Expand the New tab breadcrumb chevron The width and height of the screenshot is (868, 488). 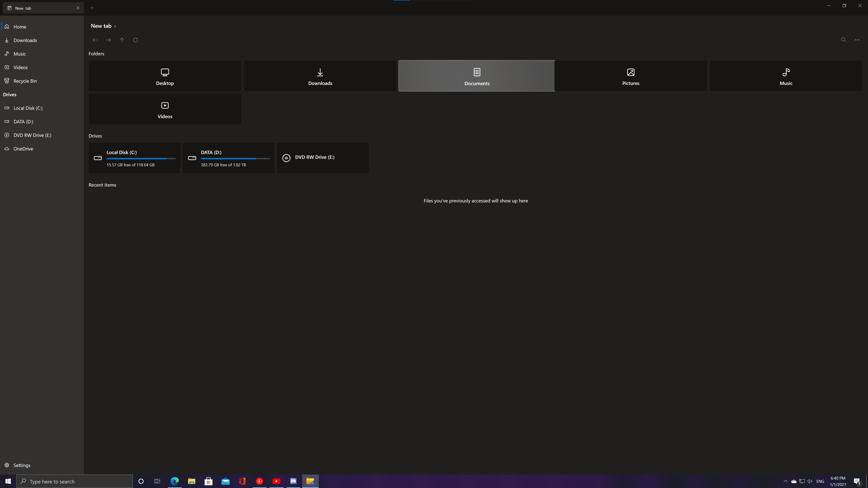(x=115, y=26)
